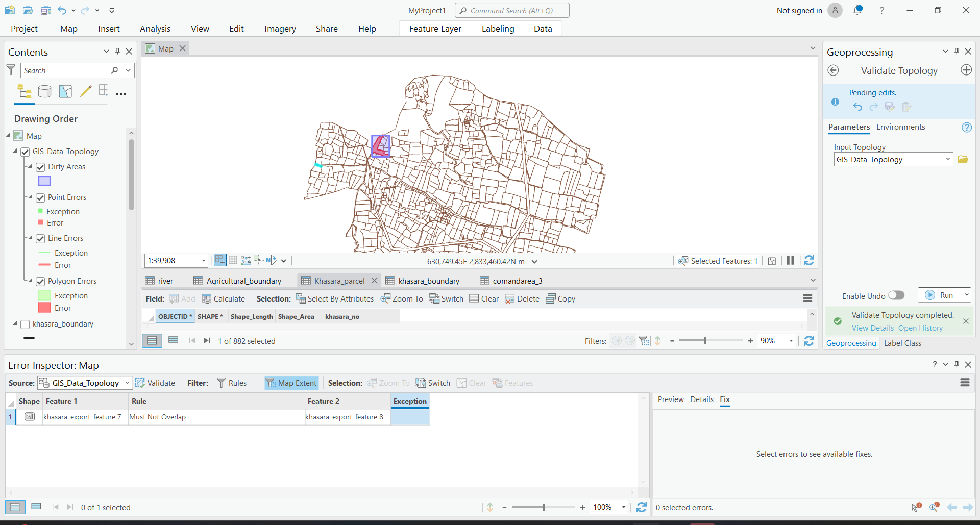Open Input Topology dropdown
This screenshot has width=980, height=525.
[x=948, y=159]
